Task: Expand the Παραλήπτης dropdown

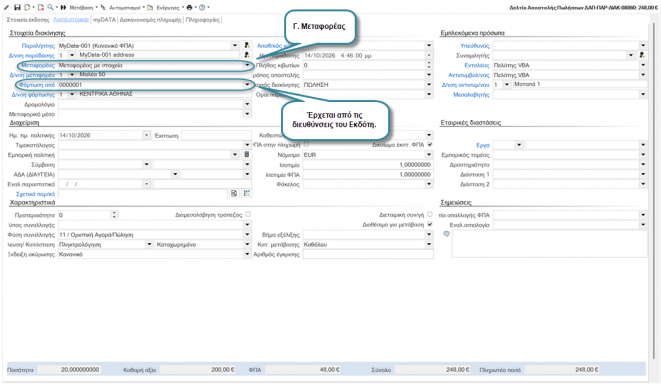Action: pyautogui.click(x=235, y=45)
